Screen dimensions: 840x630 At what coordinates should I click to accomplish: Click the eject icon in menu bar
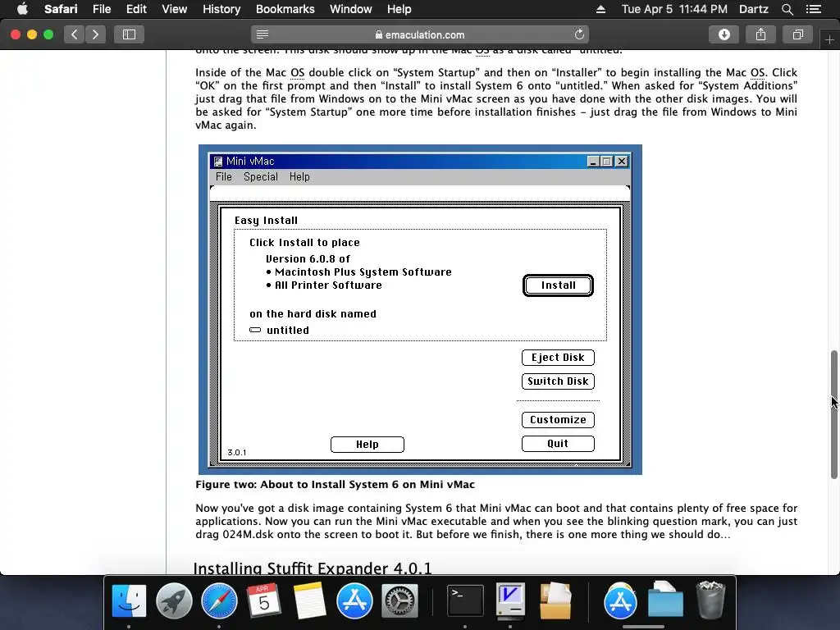tap(600, 9)
